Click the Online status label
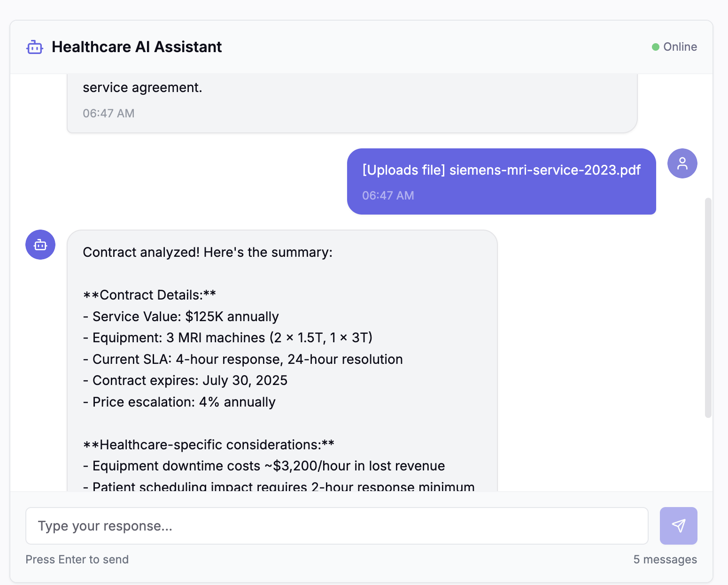 680,46
